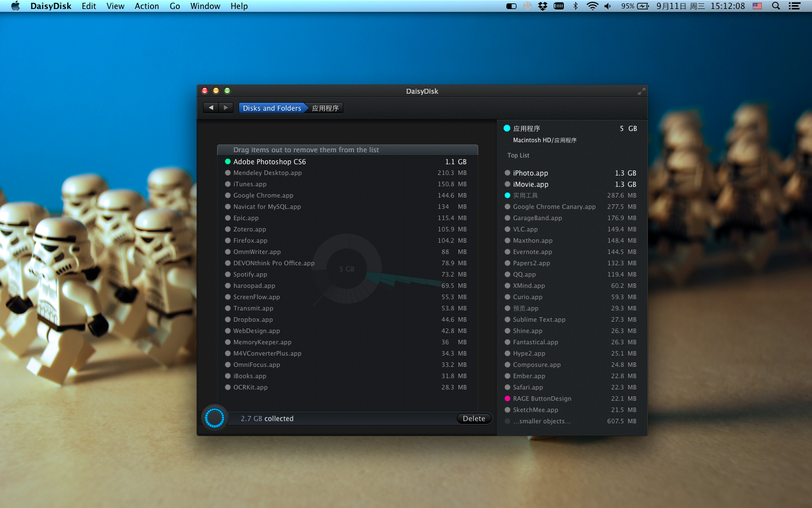Click the gray dot beside Safari.app

(507, 387)
